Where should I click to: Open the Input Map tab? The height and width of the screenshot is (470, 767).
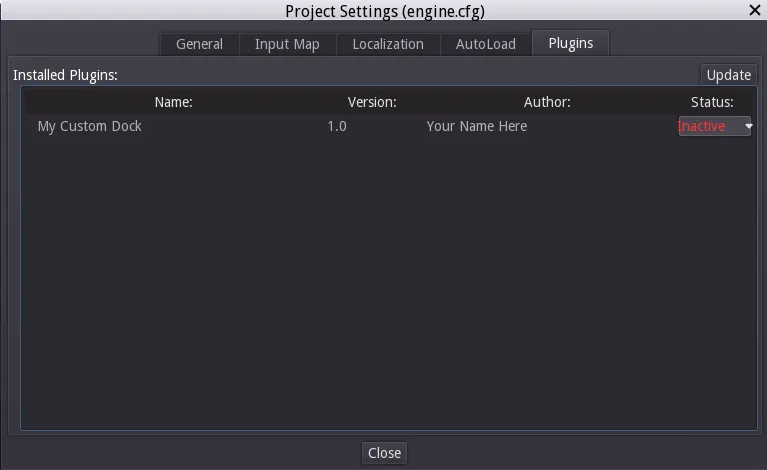(287, 44)
